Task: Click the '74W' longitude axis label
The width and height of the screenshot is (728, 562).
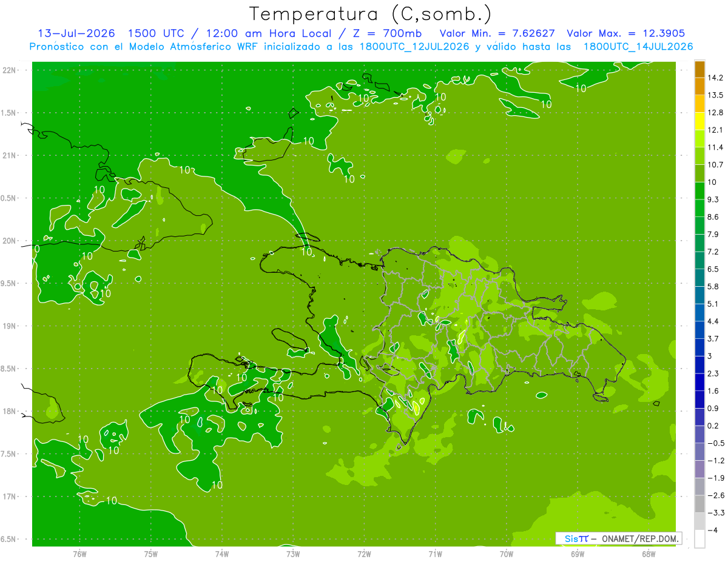Action: [221, 554]
